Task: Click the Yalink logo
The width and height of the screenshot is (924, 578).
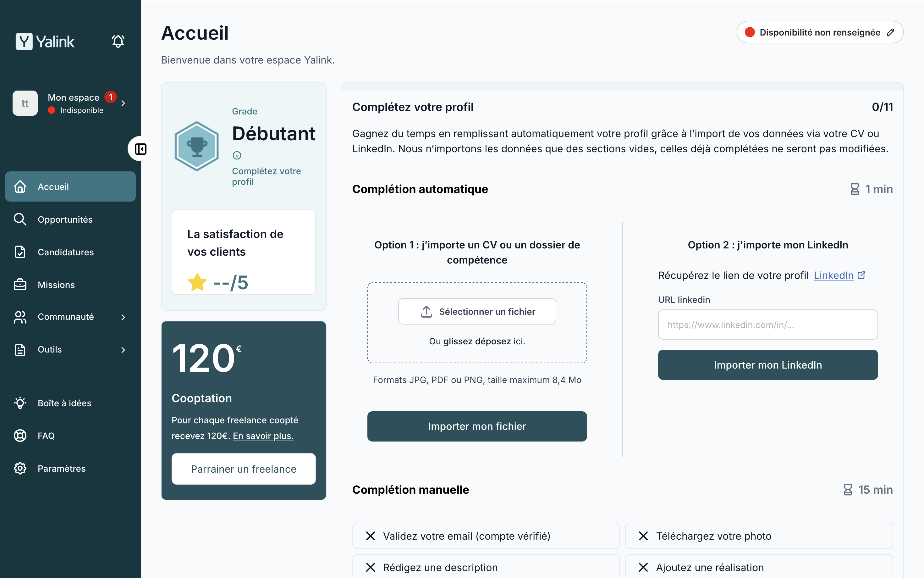Action: tap(45, 41)
